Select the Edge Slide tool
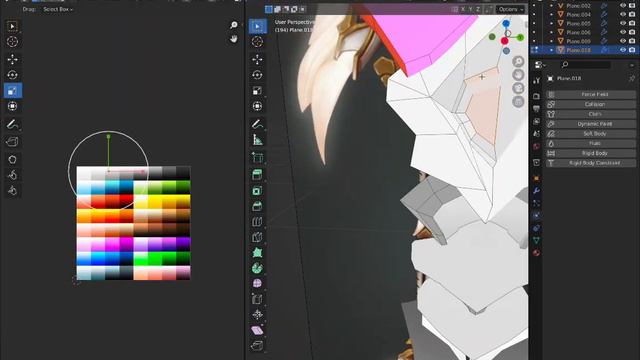The height and width of the screenshot is (360, 640). click(x=257, y=299)
